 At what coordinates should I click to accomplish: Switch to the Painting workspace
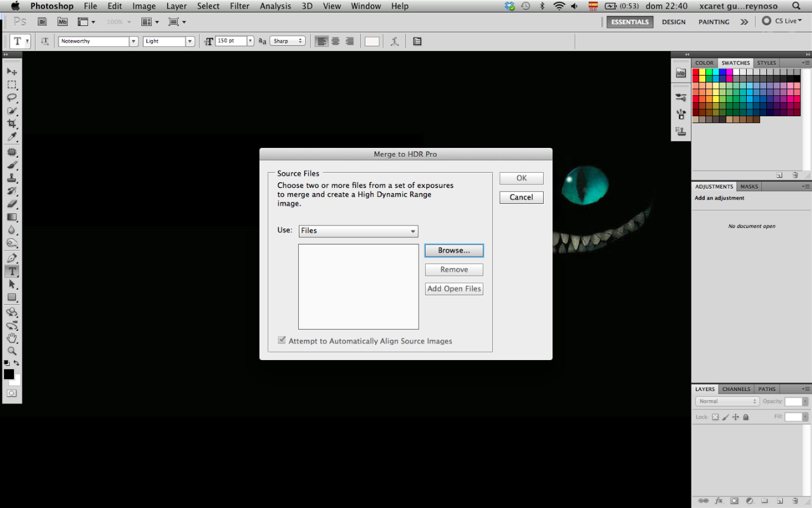point(714,22)
